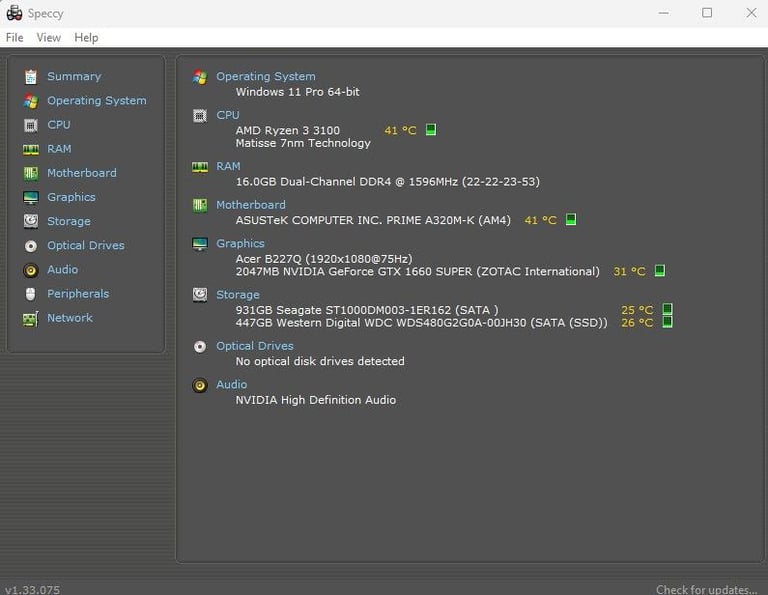Open the File menu
This screenshot has width=768, height=595.
(x=15, y=38)
